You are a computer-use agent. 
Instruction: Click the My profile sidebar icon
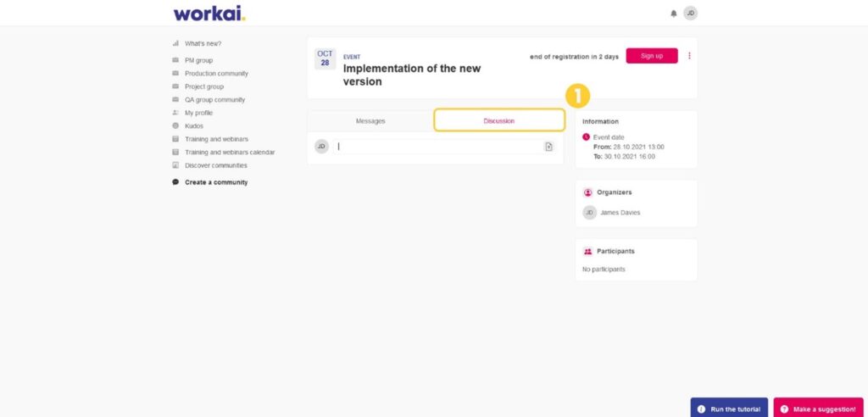point(175,113)
